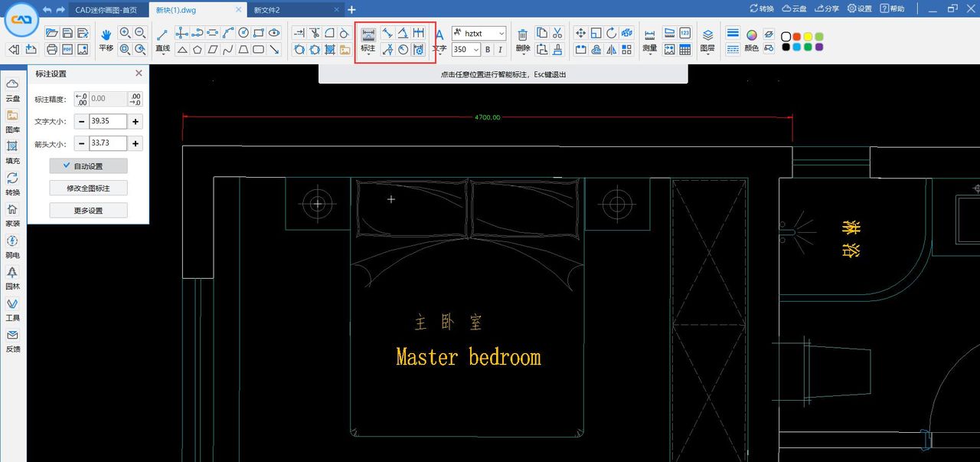Image resolution: width=980 pixels, height=462 pixels.
Task: Toggle italic text formatting
Action: point(500,50)
